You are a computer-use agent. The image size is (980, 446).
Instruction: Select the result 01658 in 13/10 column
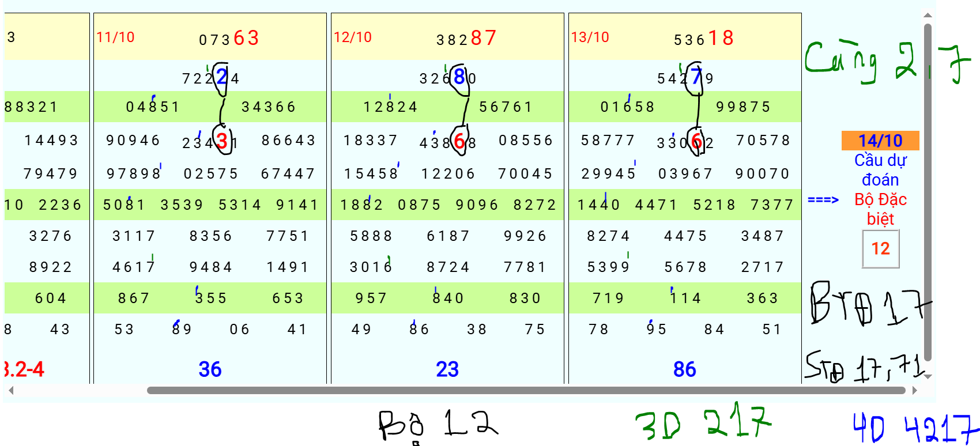pyautogui.click(x=628, y=107)
